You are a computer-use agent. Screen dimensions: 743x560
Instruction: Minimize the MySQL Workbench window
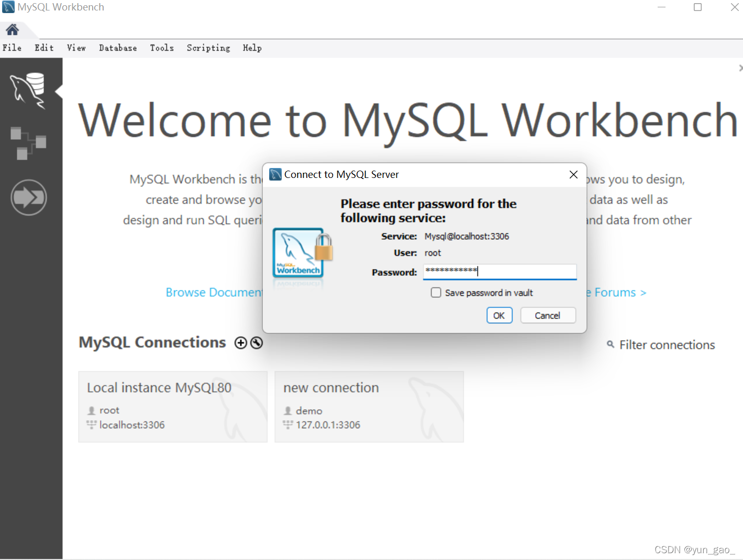[661, 7]
